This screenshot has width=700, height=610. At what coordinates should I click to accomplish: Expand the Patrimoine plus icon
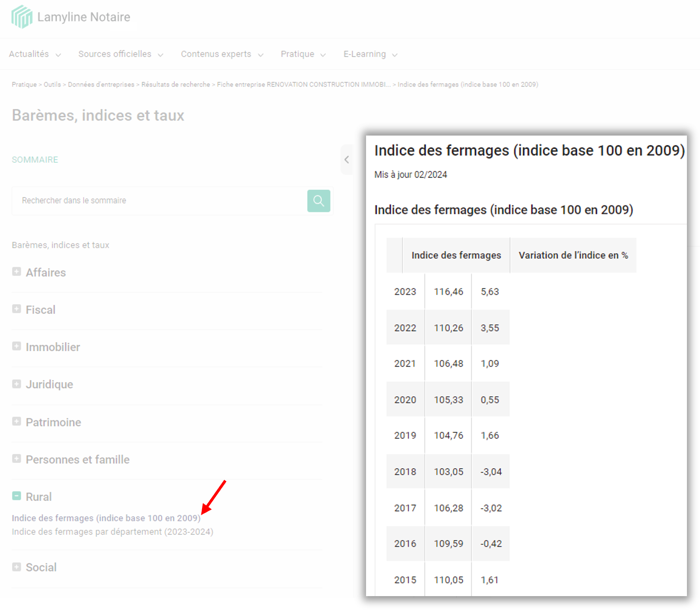point(17,421)
